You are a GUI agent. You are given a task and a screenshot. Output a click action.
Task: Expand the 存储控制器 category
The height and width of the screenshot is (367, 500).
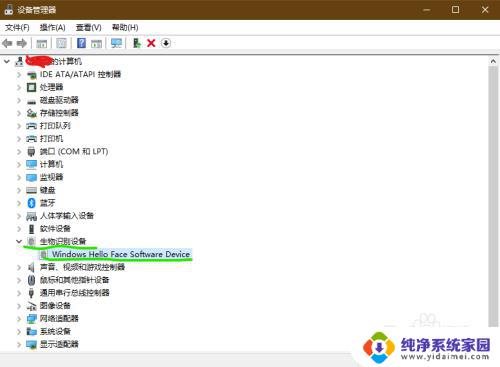tap(19, 113)
